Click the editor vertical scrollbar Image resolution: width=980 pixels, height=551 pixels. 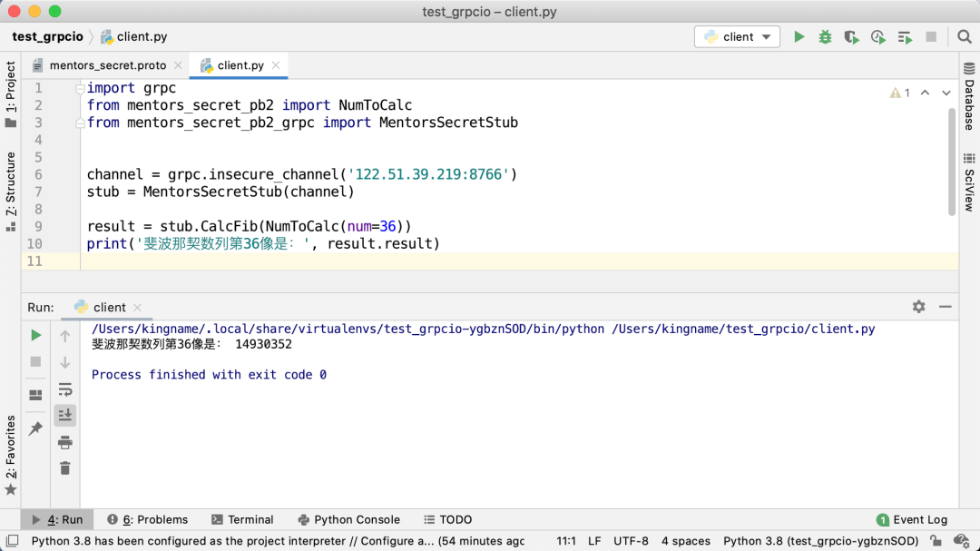click(x=952, y=162)
